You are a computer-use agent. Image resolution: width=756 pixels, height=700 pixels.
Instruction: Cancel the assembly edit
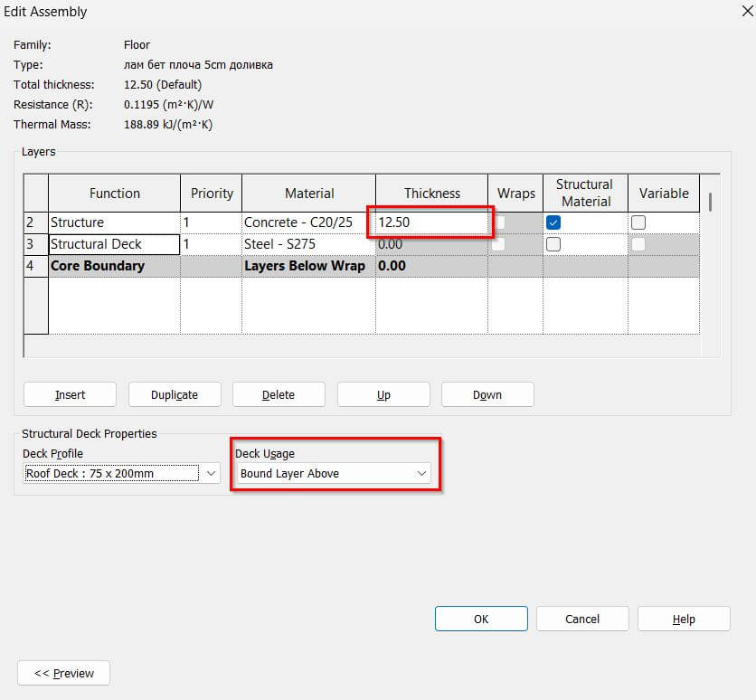pyautogui.click(x=582, y=619)
